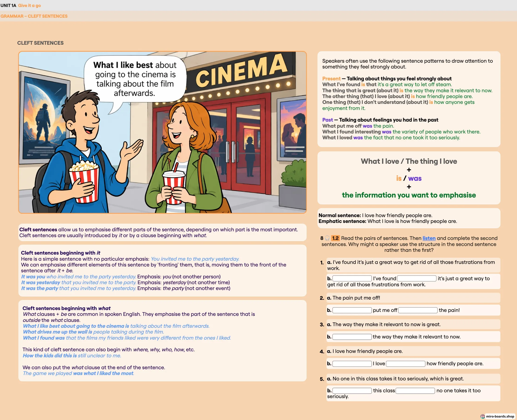
Task: Click the blank before "the way they make it relevant"
Action: 352,337
